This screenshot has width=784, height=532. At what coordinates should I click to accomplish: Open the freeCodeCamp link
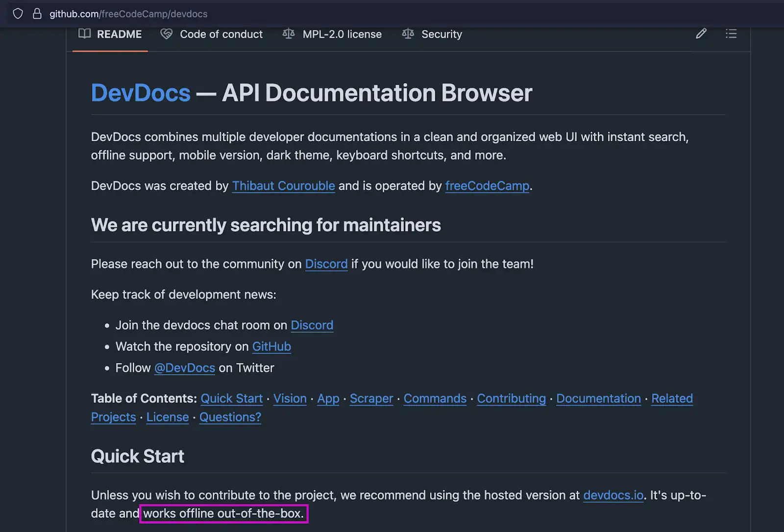(487, 186)
